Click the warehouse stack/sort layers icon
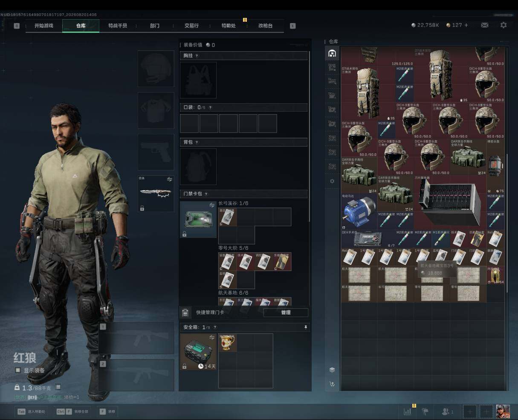518x420 pixels. tap(332, 370)
